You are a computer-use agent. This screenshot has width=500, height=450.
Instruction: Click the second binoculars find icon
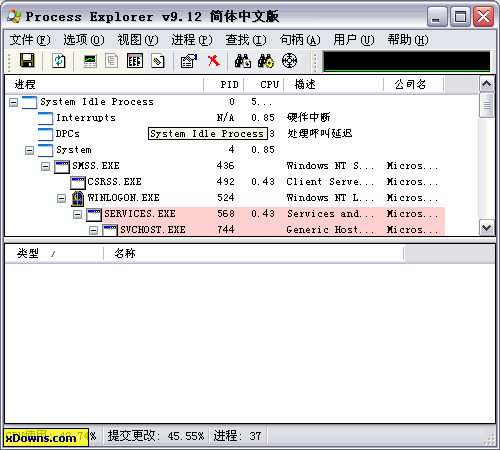coord(266,61)
